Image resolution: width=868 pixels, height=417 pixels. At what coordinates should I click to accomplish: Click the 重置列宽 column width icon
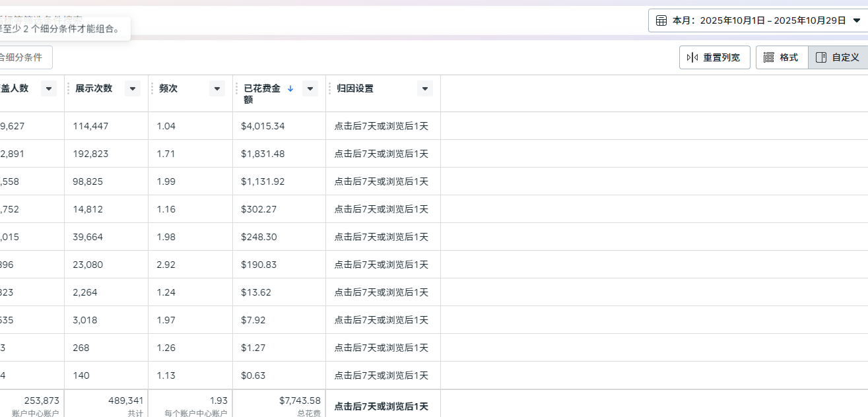point(692,57)
